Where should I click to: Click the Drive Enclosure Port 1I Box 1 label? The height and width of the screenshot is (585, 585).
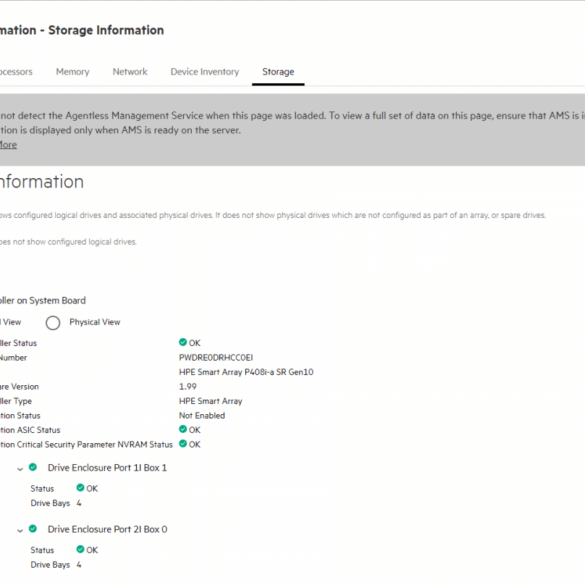(x=107, y=468)
